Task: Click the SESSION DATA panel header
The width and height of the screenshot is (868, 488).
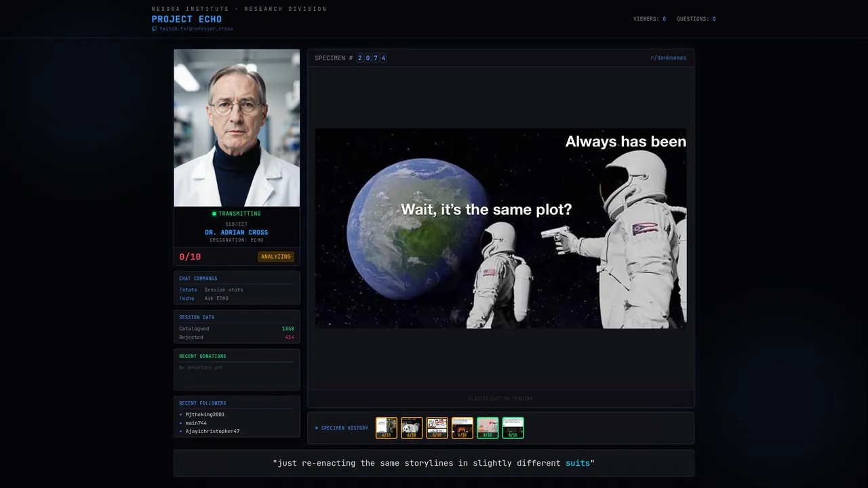Action: (x=197, y=317)
